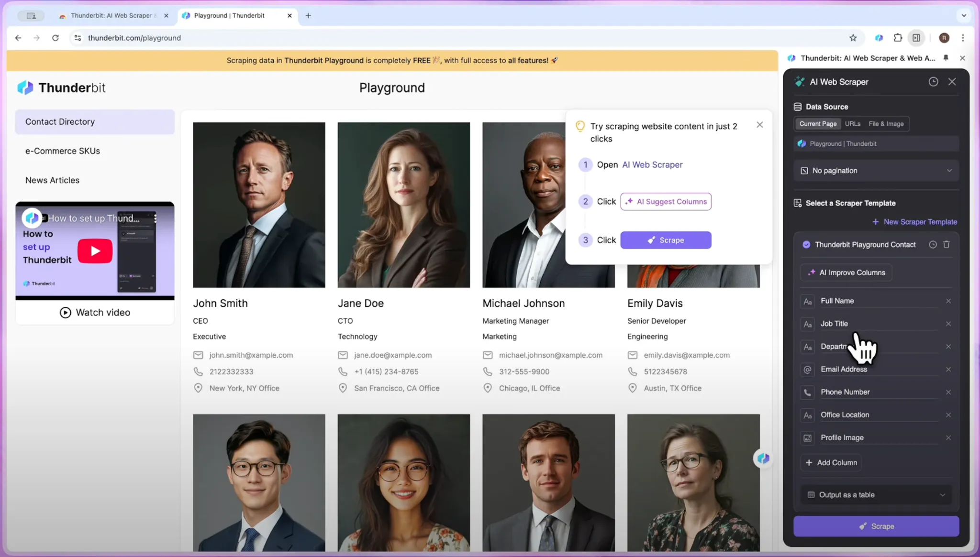The height and width of the screenshot is (557, 980).
Task: Click the template history clock beside trash icon
Action: [933, 244]
